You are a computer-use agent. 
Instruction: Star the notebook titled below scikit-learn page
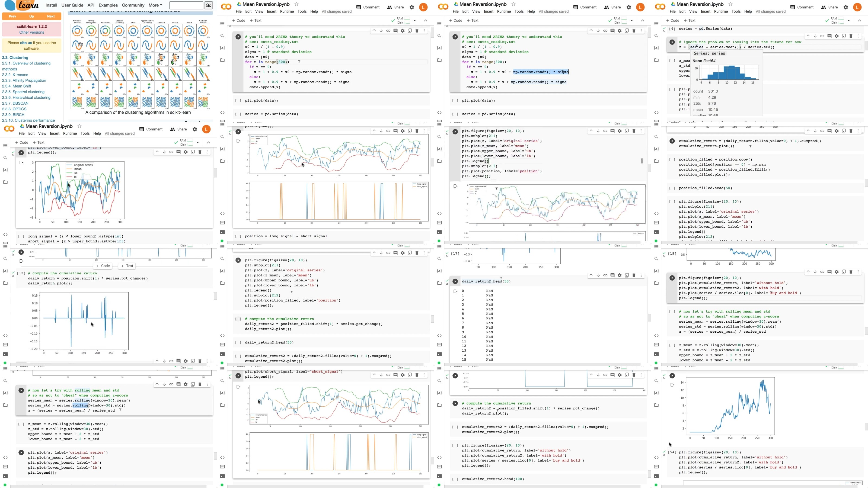click(x=79, y=126)
